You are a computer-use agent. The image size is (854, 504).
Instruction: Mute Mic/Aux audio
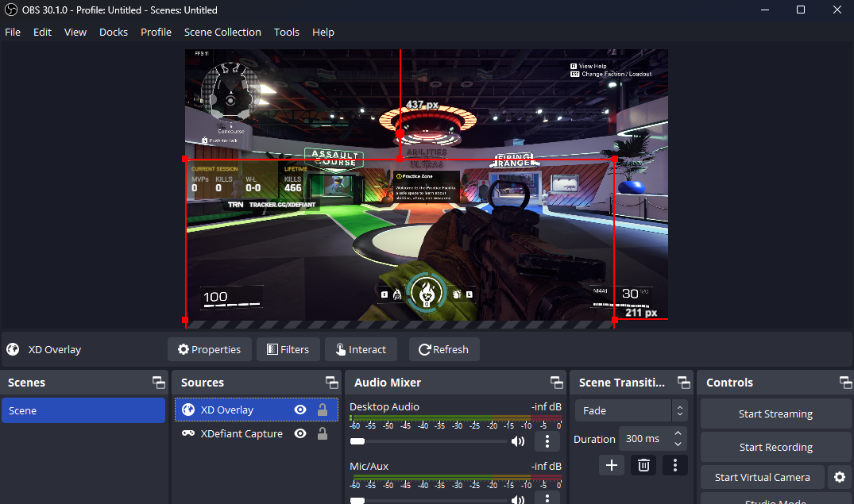click(518, 500)
